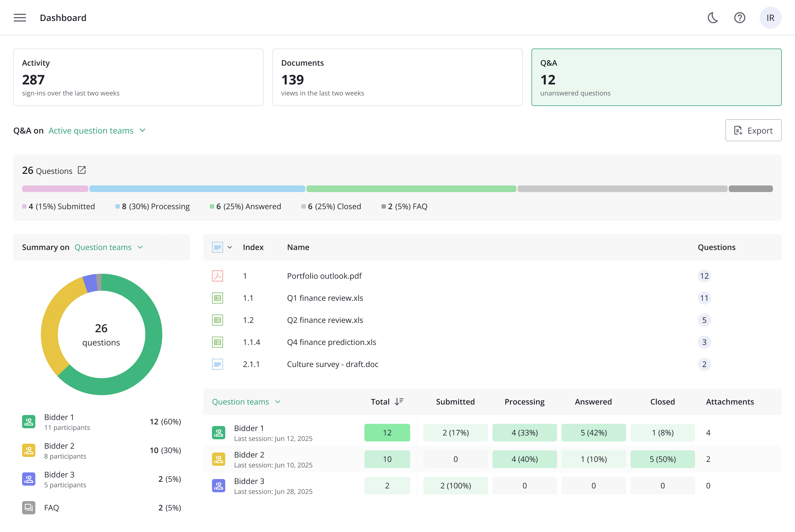This screenshot has width=795, height=532.
Task: Click the doc icon for Culture survey draft
Action: point(217,364)
